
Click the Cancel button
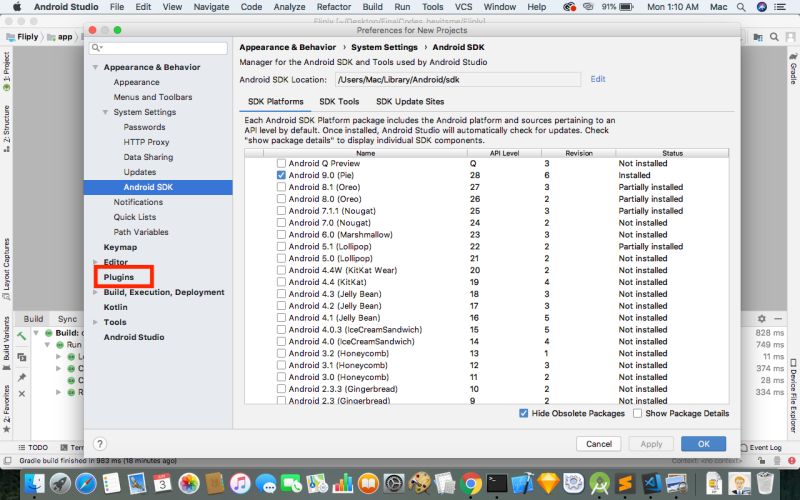pos(598,444)
